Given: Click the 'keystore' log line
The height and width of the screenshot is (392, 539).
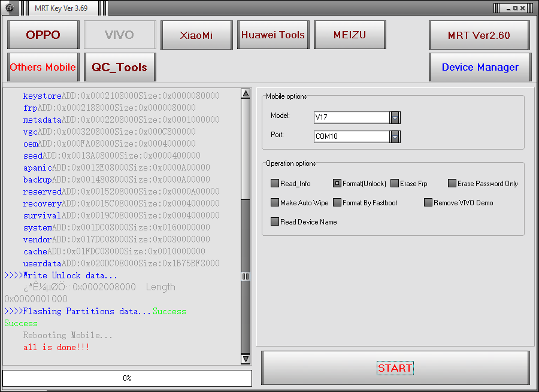Looking at the screenshot, I should [x=122, y=96].
